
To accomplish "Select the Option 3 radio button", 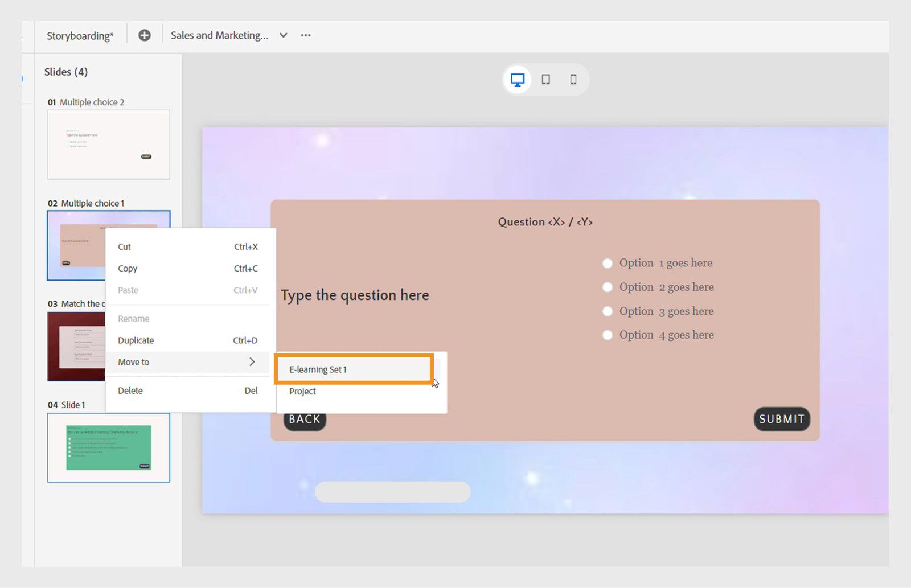I will pyautogui.click(x=607, y=311).
